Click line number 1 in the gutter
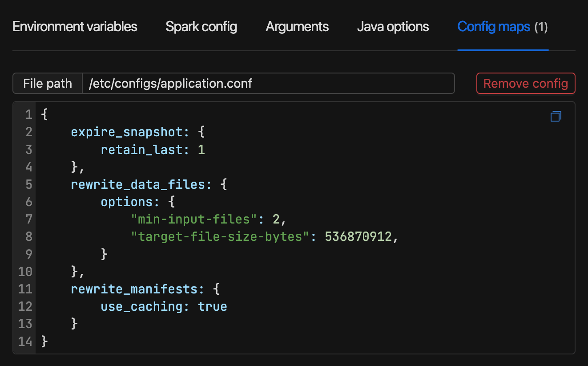This screenshot has width=588, height=366. point(28,115)
